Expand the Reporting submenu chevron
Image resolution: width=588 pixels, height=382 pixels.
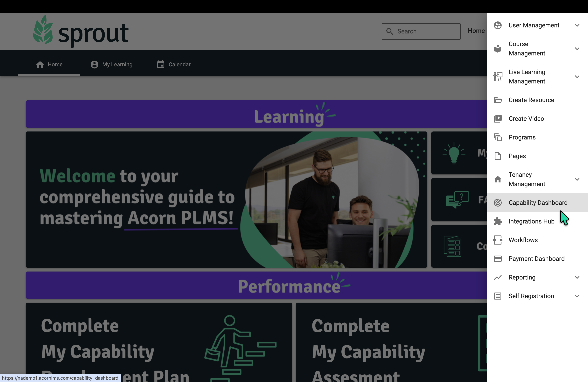[577, 277]
